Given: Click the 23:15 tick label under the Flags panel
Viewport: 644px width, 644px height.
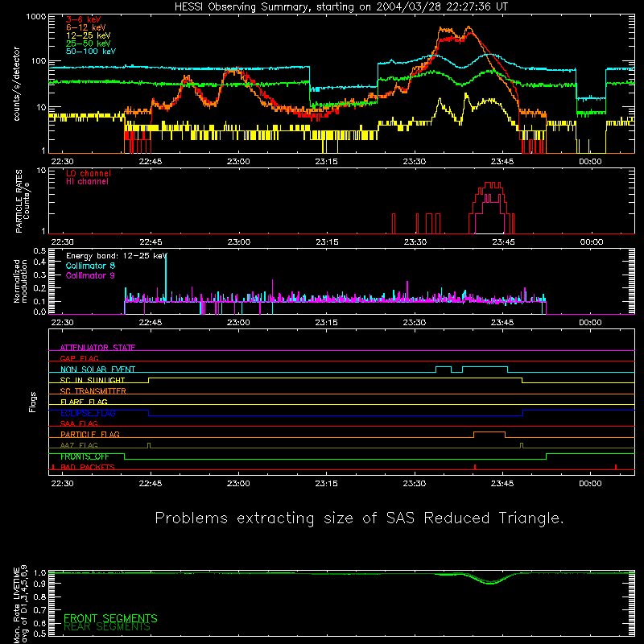Looking at the screenshot, I should click(x=327, y=484).
